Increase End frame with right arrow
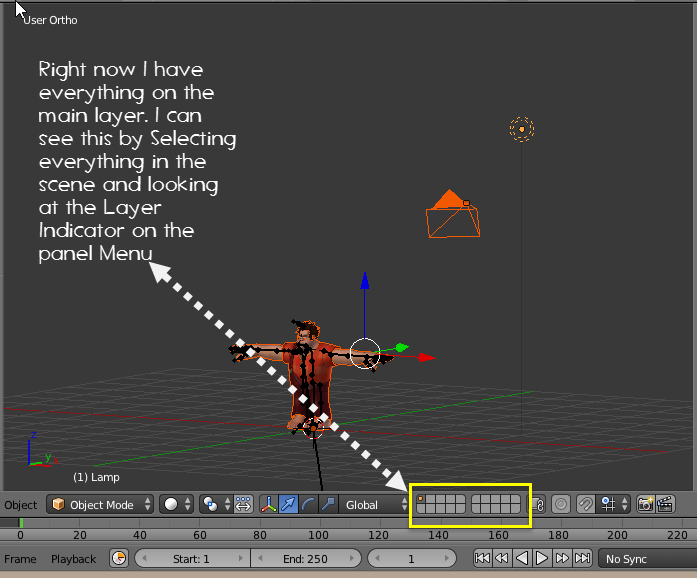This screenshot has height=578, width=697. click(x=352, y=558)
